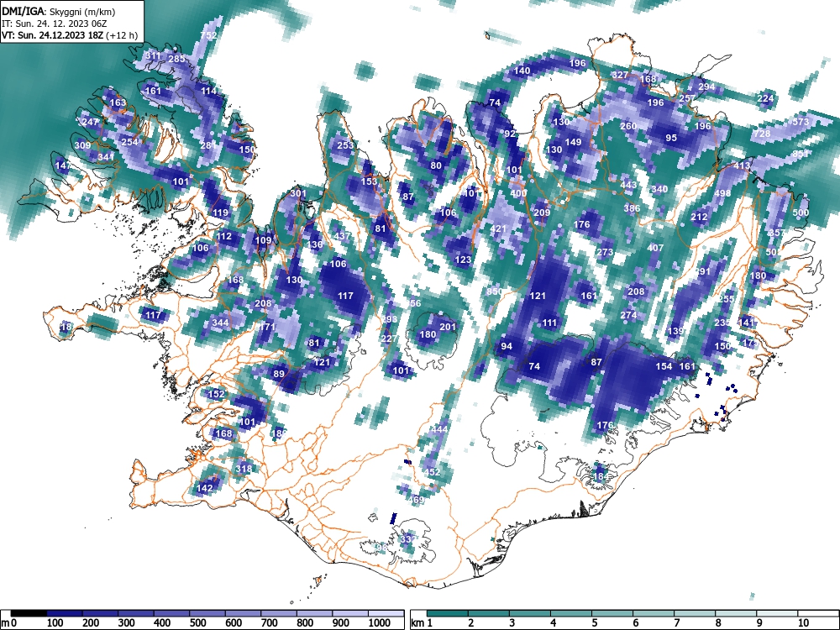The height and width of the screenshot is (630, 840).
Task: Click the visibility value 327 on the map
Action: coord(620,75)
